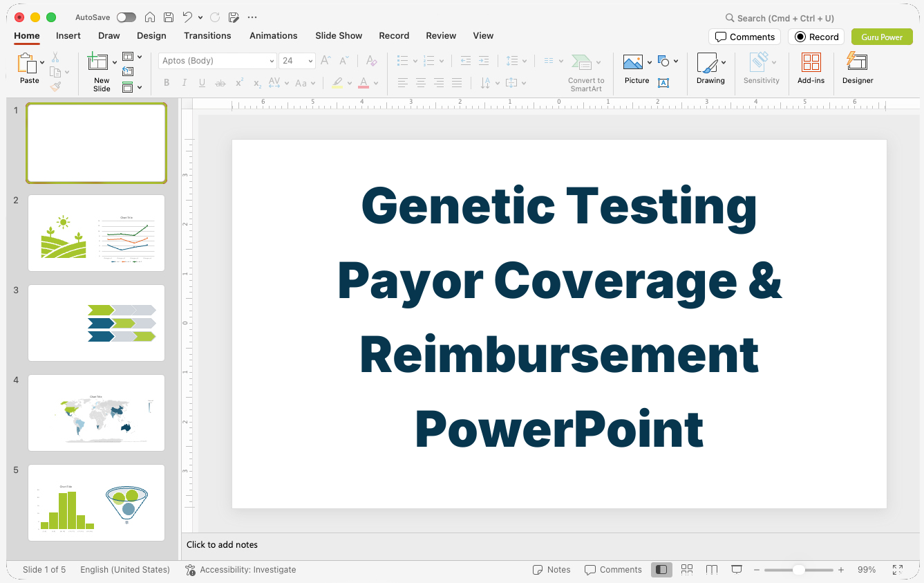Toggle left text alignment
The image size is (924, 583).
point(403,83)
